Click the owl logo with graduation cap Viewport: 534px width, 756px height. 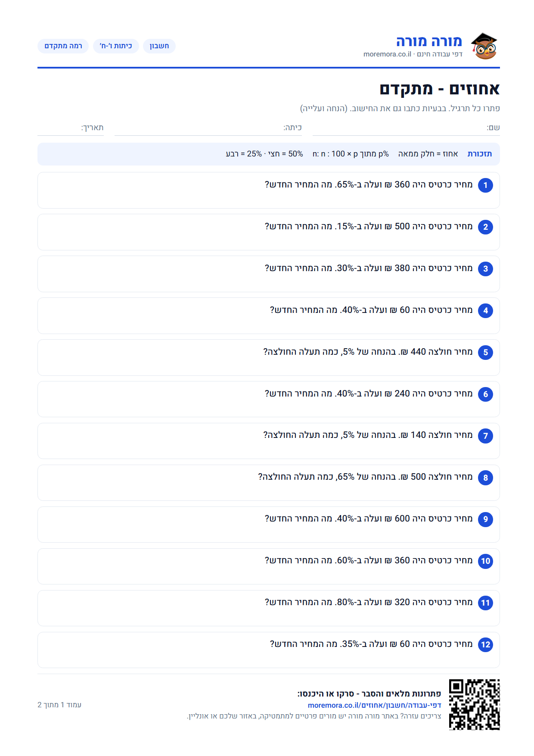(x=484, y=46)
